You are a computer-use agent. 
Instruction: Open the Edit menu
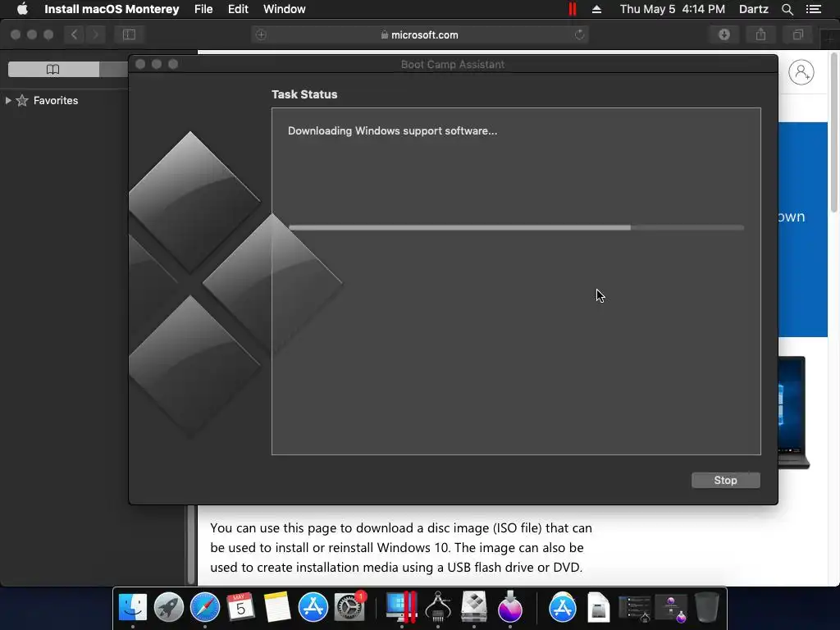[x=238, y=9]
